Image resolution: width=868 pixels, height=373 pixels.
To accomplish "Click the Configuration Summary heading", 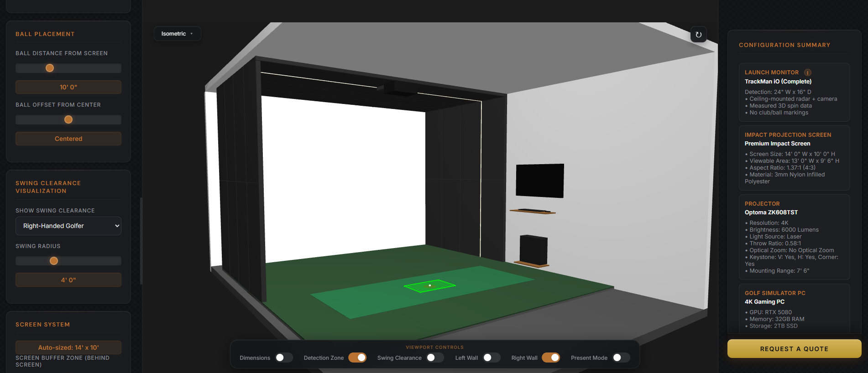I will [784, 45].
